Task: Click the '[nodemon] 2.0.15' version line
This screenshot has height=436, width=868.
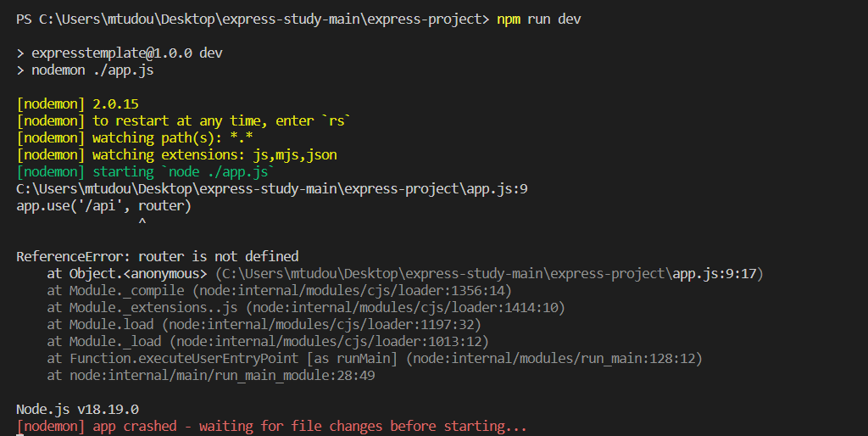Action: coord(77,104)
